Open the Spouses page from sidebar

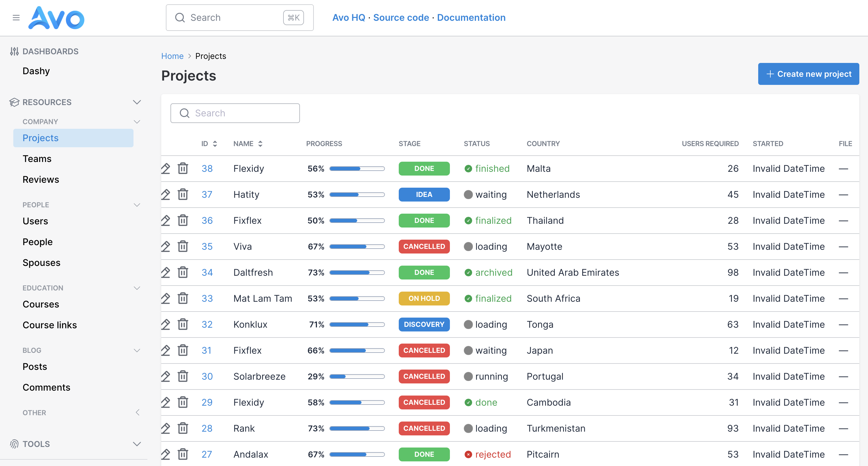click(x=41, y=263)
